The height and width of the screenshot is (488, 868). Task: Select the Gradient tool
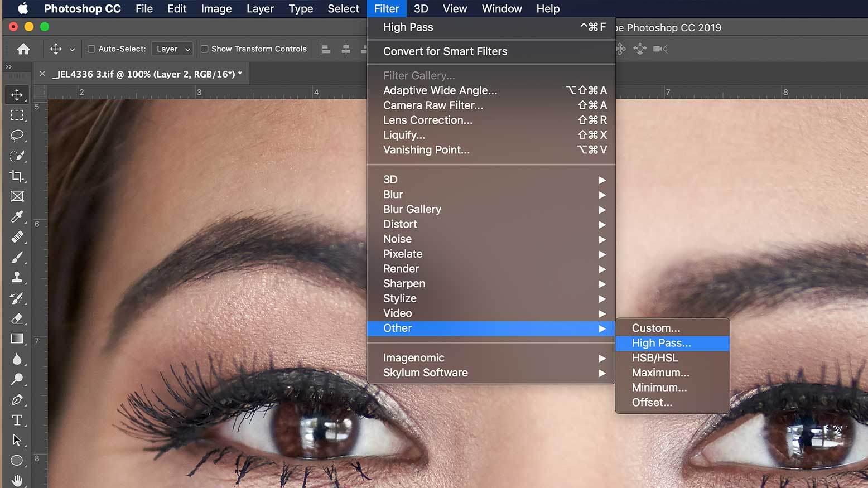tap(17, 339)
